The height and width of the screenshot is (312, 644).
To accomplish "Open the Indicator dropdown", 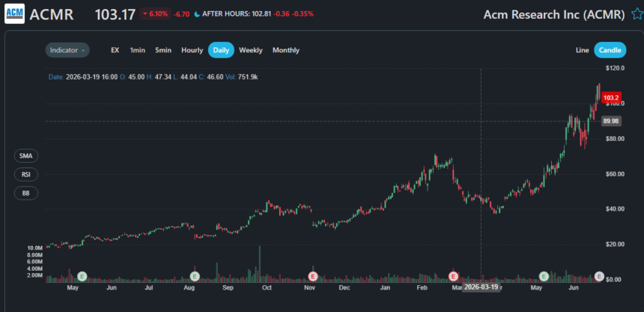I will [x=67, y=50].
